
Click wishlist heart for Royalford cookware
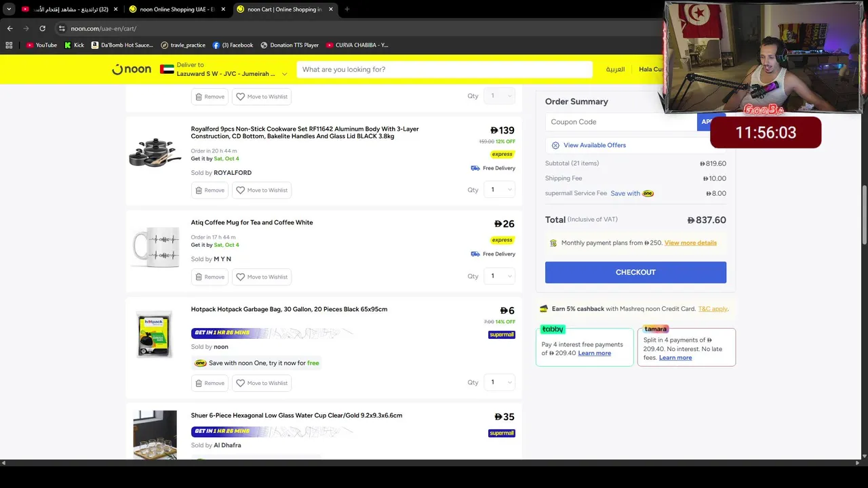[240, 190]
